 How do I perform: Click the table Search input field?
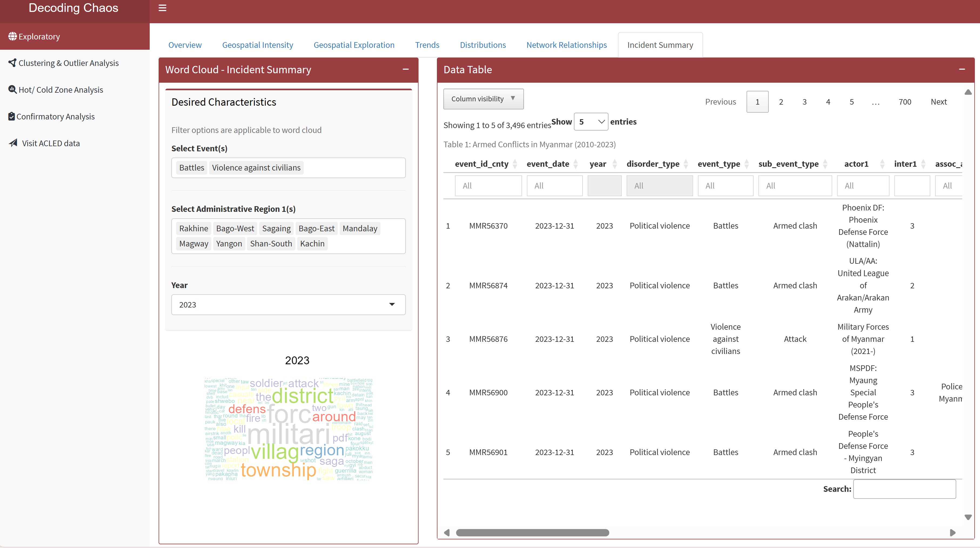[x=904, y=489]
